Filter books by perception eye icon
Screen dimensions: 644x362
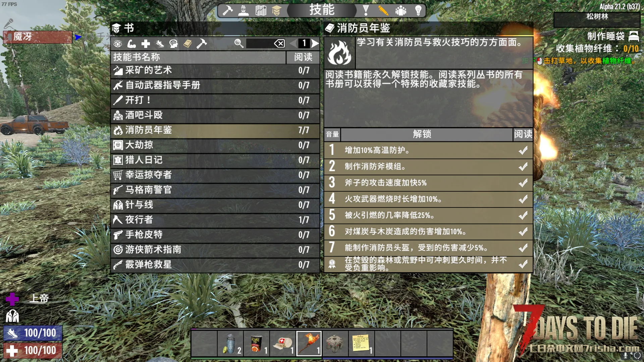(x=118, y=44)
